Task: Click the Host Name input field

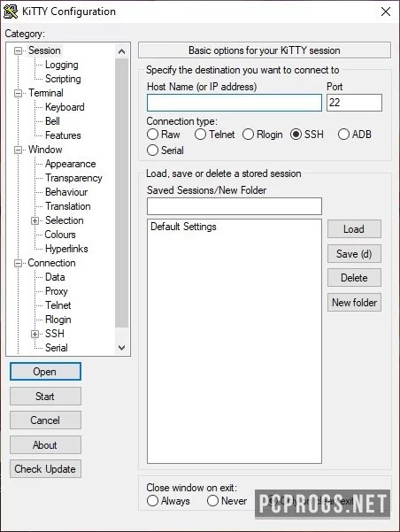Action: (x=235, y=103)
